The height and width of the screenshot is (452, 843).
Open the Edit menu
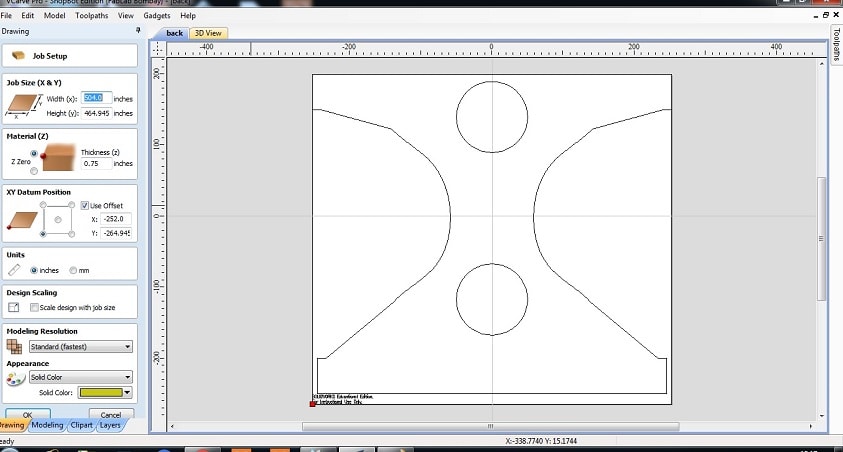27,16
